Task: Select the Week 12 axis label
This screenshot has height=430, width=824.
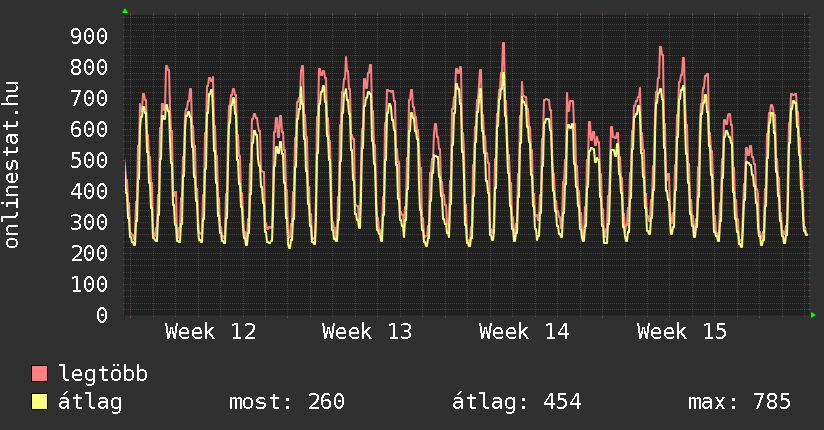Action: (210, 331)
